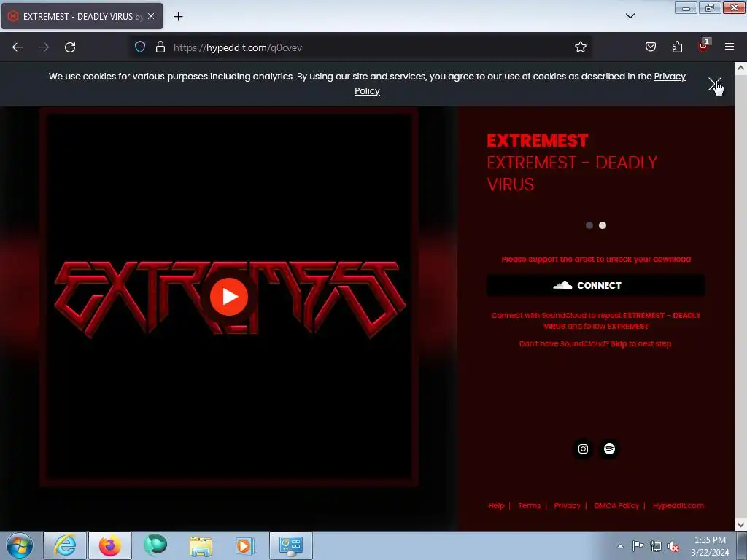The height and width of the screenshot is (560, 747).
Task: Open the Terms footer link
Action: pyautogui.click(x=530, y=506)
